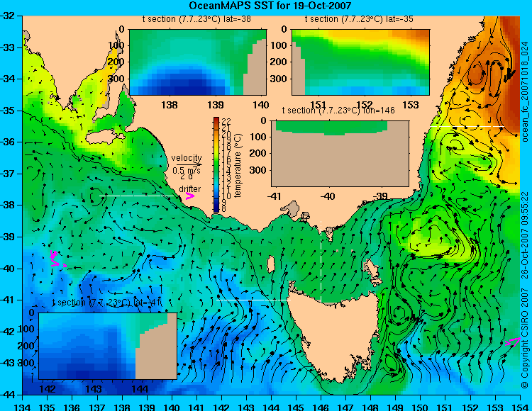Click the '100' depth label of lat=-35 section
The image size is (532, 411).
(279, 45)
